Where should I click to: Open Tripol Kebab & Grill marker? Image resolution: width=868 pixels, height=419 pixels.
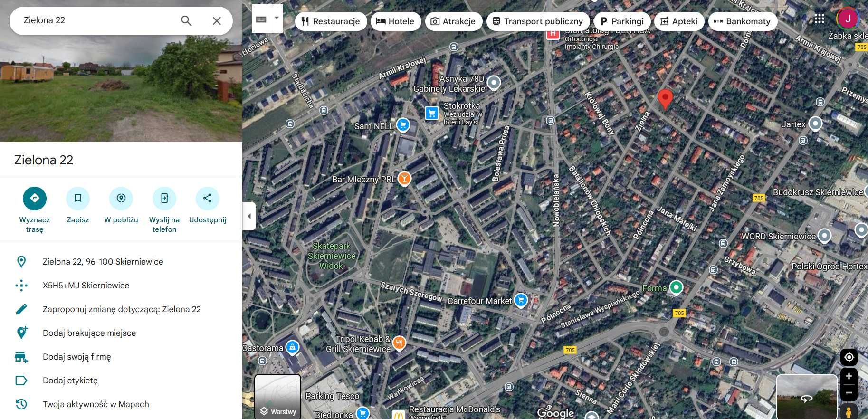tap(399, 343)
